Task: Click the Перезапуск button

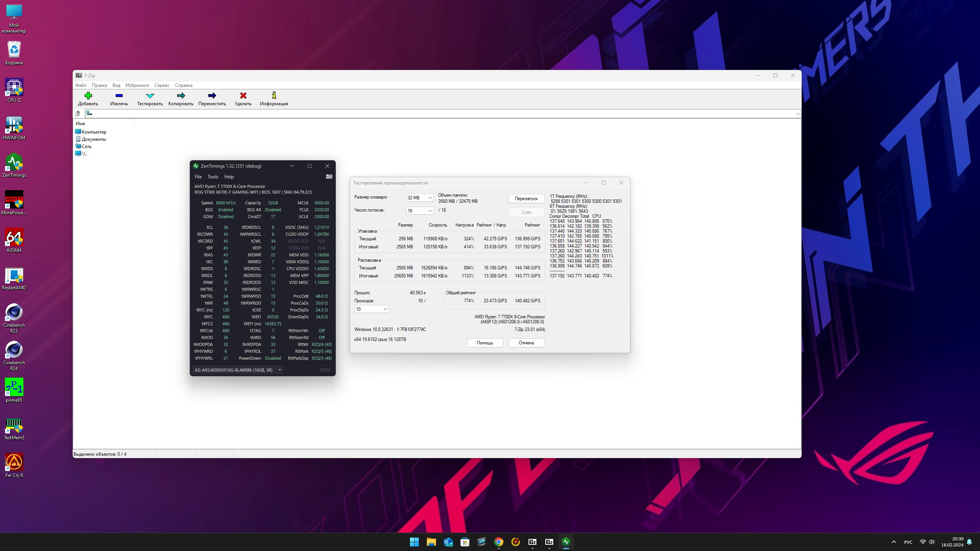Action: click(526, 199)
